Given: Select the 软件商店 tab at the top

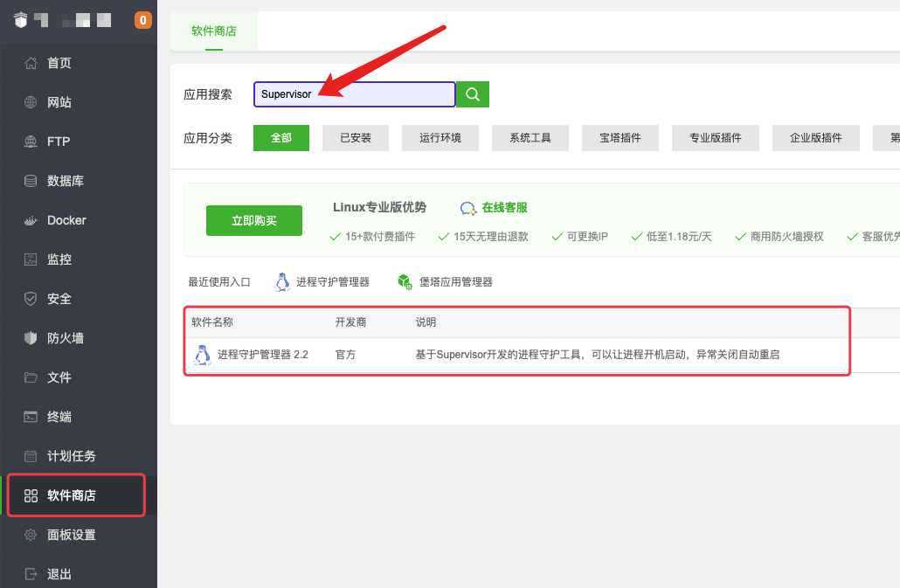Looking at the screenshot, I should [214, 31].
